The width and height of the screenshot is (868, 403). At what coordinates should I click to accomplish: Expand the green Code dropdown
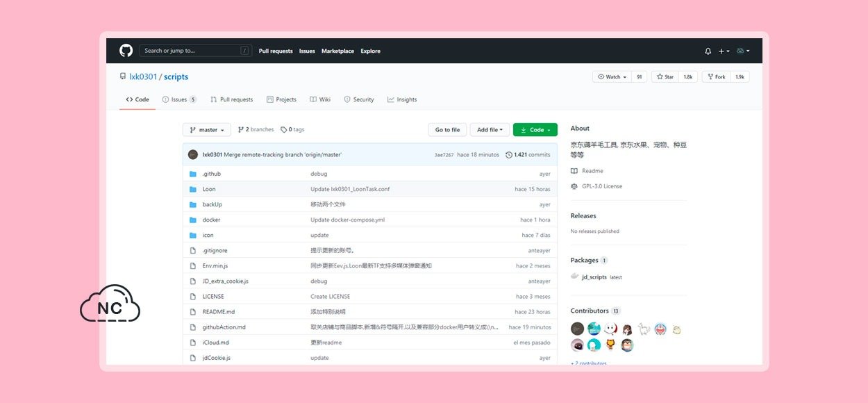(x=535, y=130)
